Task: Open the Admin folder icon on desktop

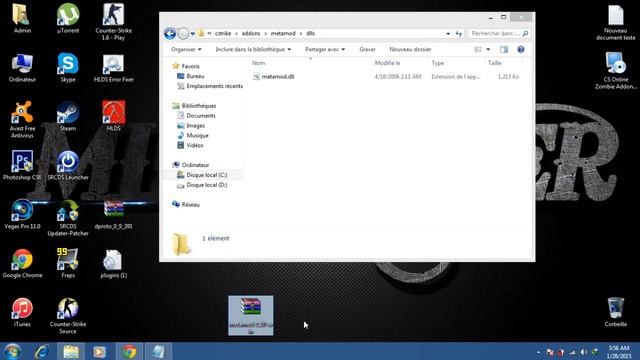Action: 22,18
